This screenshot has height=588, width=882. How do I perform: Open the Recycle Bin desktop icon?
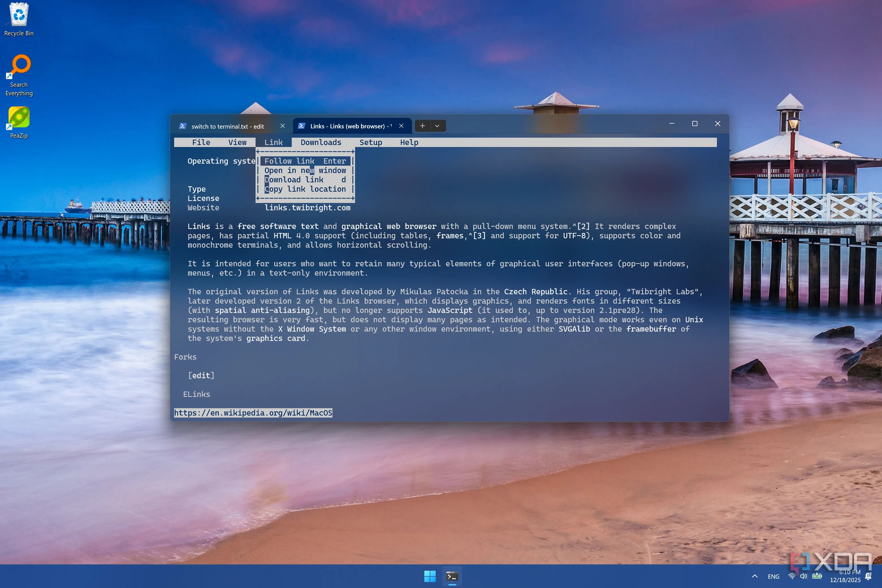[x=19, y=20]
